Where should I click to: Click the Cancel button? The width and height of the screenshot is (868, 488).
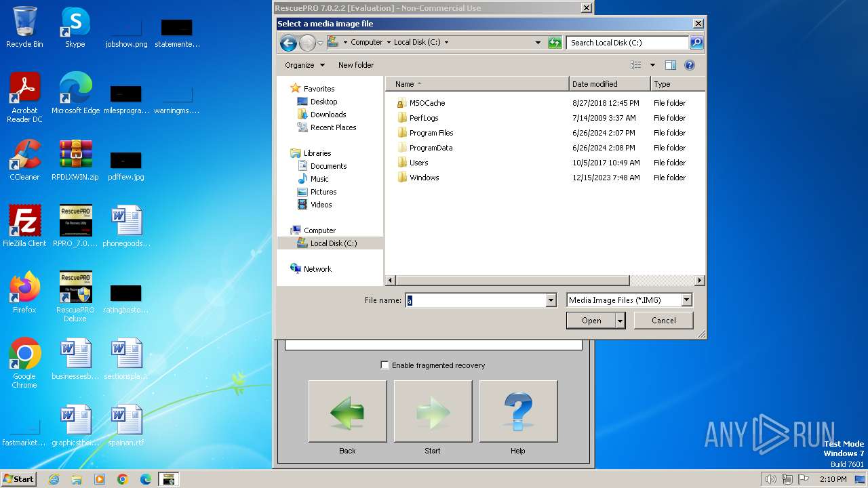(663, 321)
